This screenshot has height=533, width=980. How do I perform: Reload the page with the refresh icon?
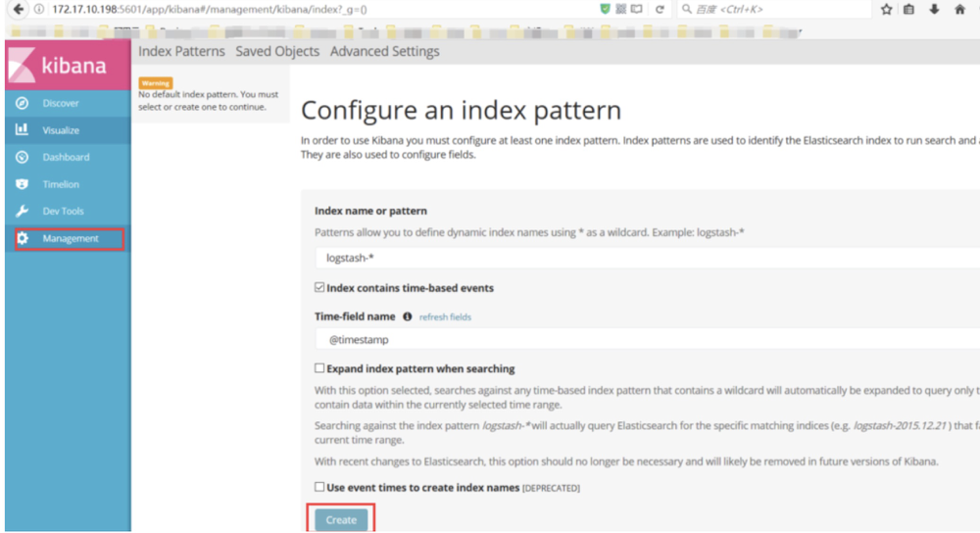pyautogui.click(x=660, y=10)
